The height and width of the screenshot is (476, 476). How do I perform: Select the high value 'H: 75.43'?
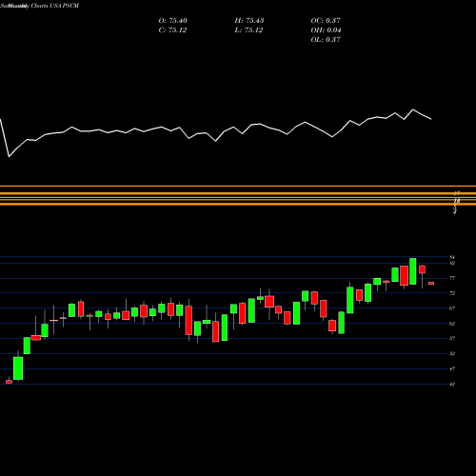(x=249, y=21)
